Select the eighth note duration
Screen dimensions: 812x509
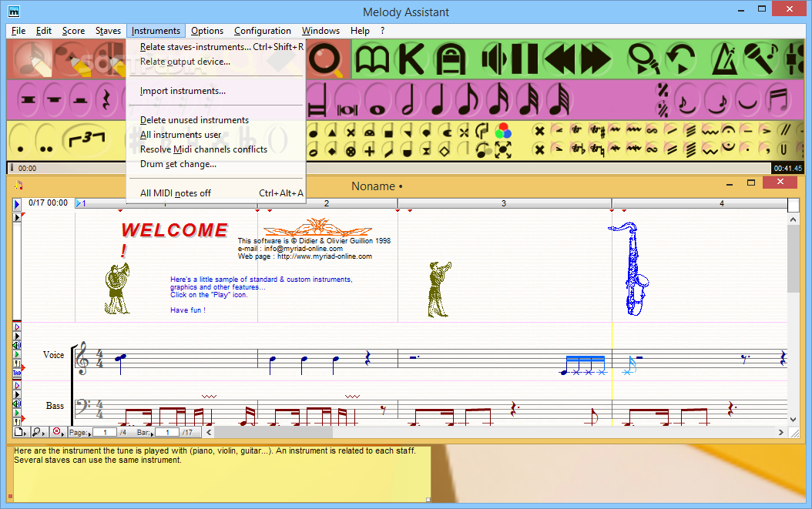(468, 99)
